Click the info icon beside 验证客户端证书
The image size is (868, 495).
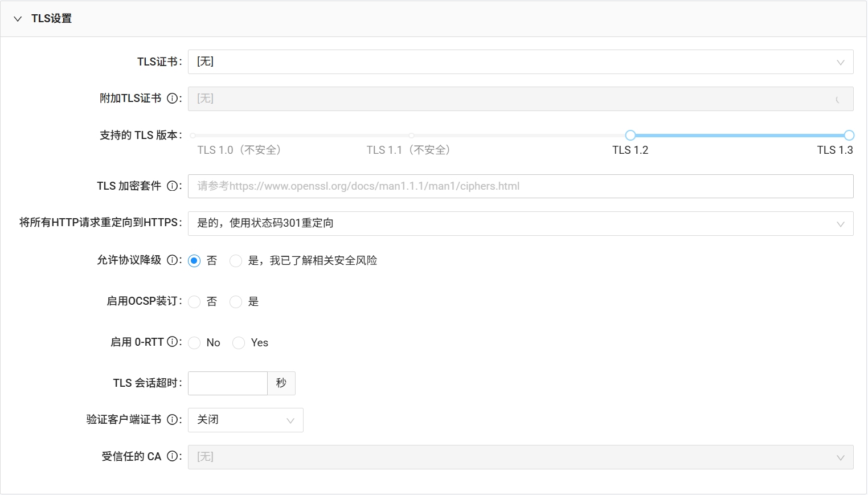[174, 419]
